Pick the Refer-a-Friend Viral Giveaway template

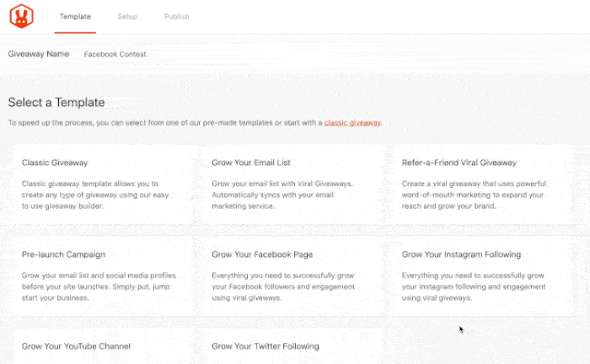(x=459, y=163)
